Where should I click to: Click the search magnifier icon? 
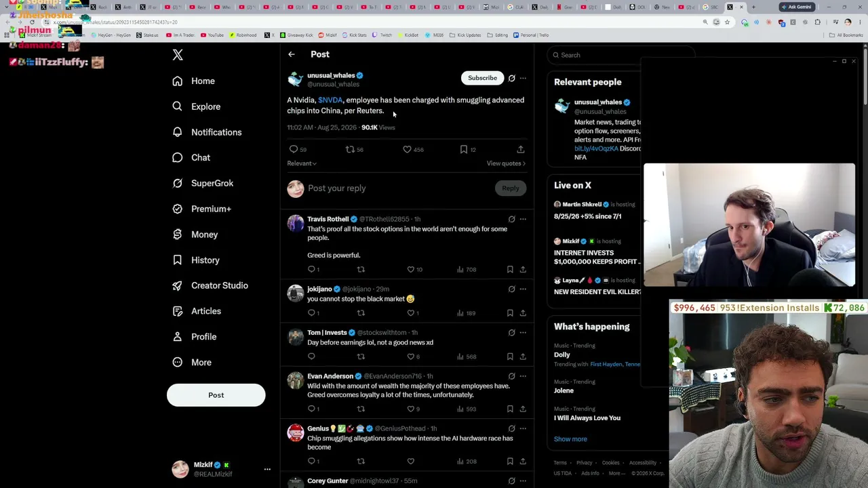(x=556, y=55)
